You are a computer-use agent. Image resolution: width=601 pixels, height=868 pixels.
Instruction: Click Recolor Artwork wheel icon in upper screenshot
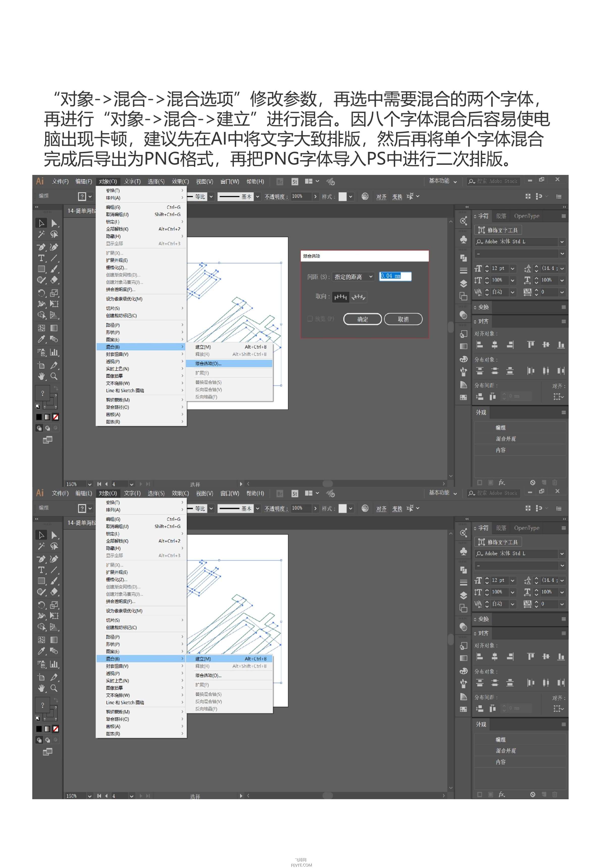(365, 196)
